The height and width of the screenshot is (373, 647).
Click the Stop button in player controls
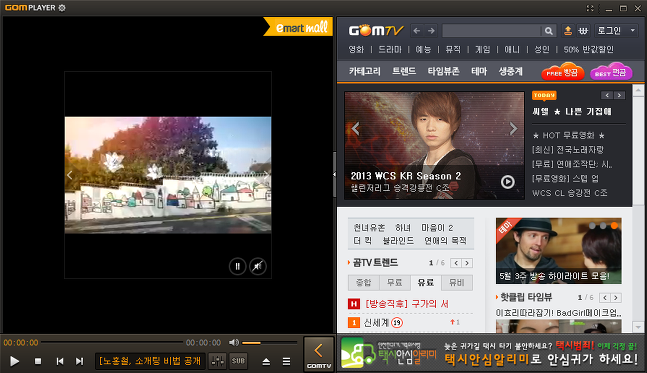(x=38, y=361)
